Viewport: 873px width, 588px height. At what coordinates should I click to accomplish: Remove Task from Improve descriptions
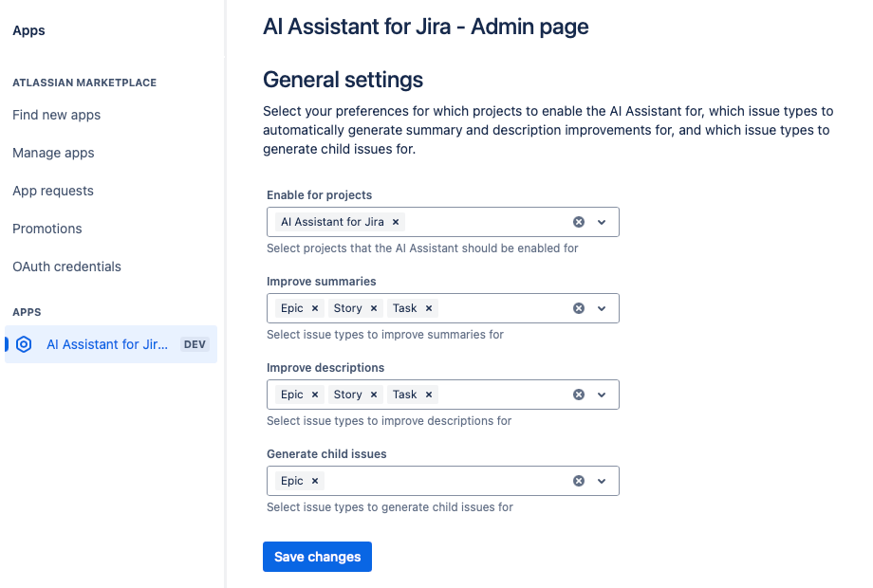click(429, 395)
